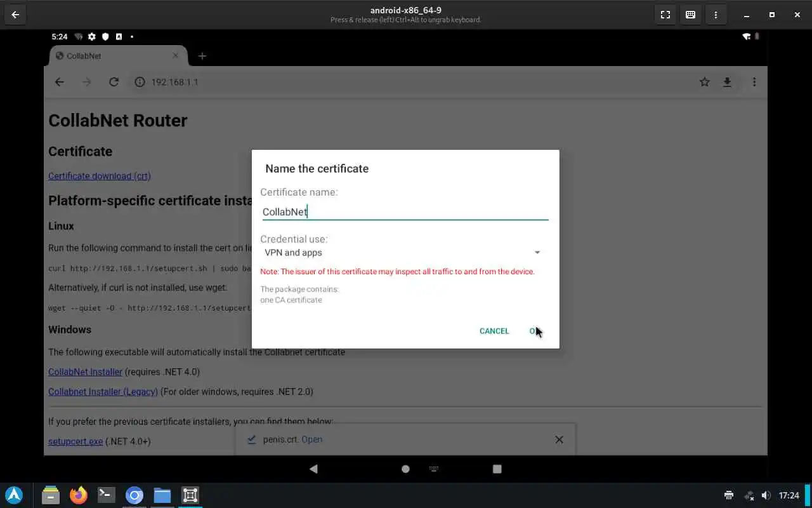Open the setupcert.exe link

[x=75, y=441]
